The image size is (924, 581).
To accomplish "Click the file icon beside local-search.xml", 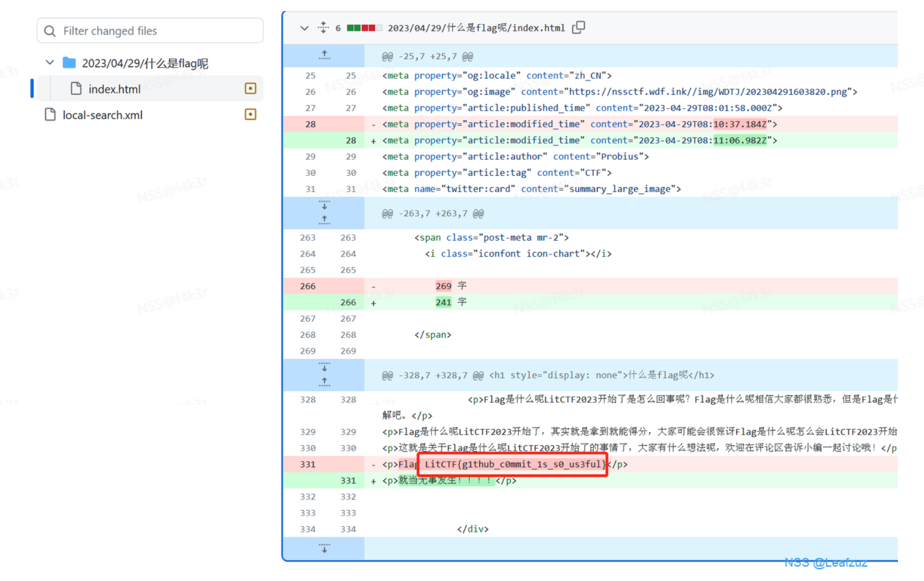I will click(x=50, y=115).
